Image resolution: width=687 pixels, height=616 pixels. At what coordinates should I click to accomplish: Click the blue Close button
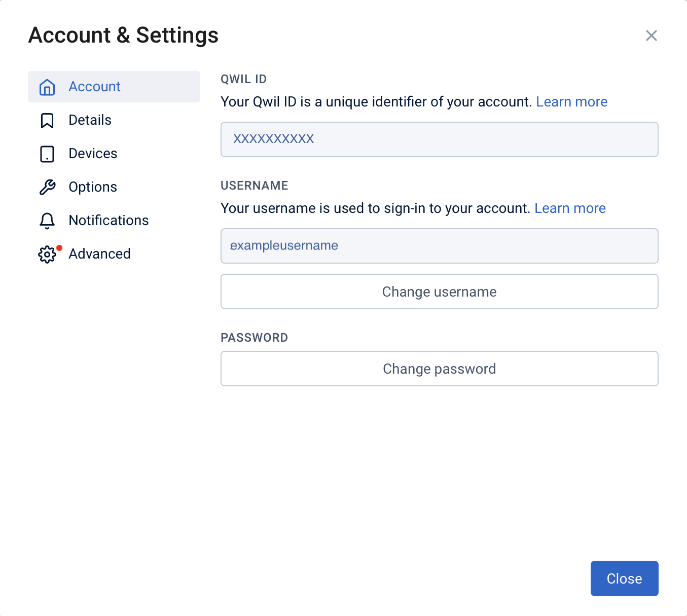pos(625,578)
